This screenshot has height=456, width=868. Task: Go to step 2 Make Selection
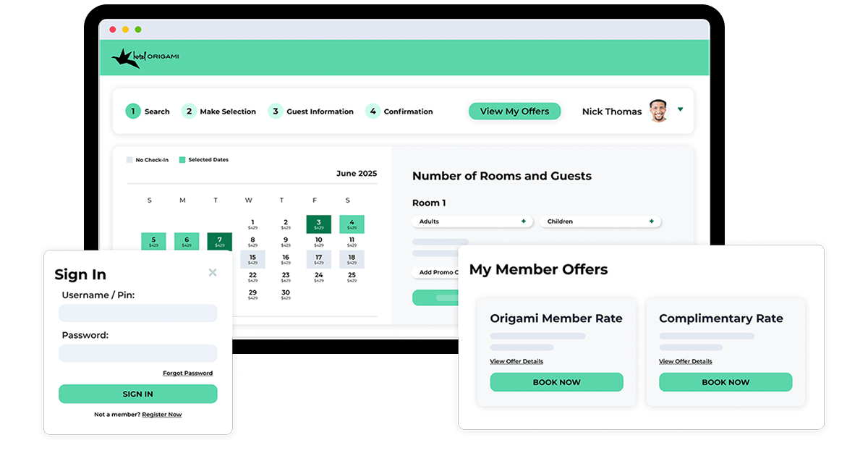[x=219, y=111]
